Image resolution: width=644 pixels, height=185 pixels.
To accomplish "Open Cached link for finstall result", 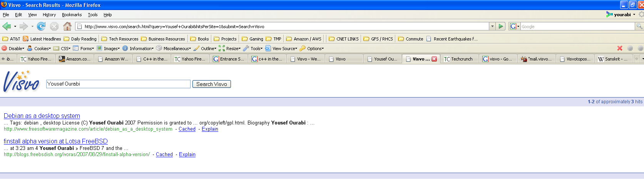I will 164,155.
